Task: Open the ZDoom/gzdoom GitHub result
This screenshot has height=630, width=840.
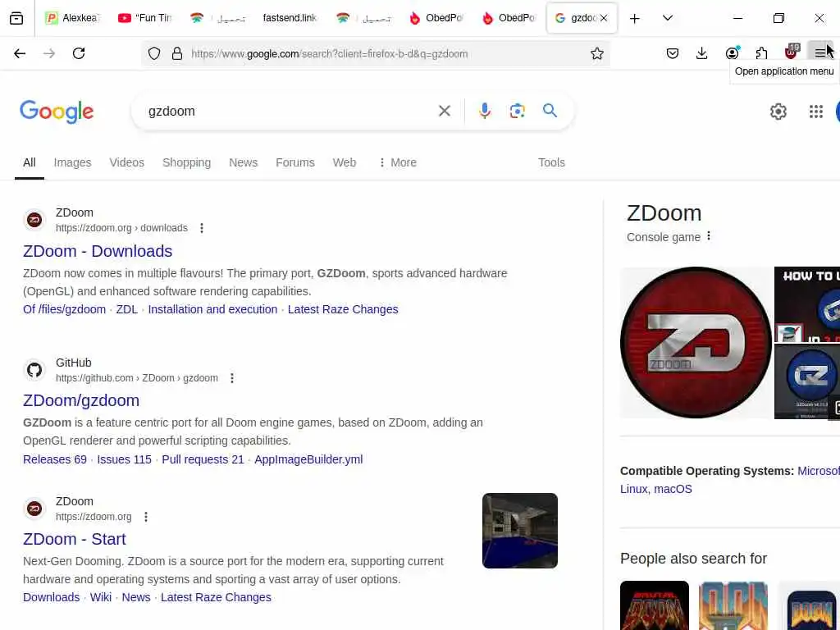Action: 81,400
